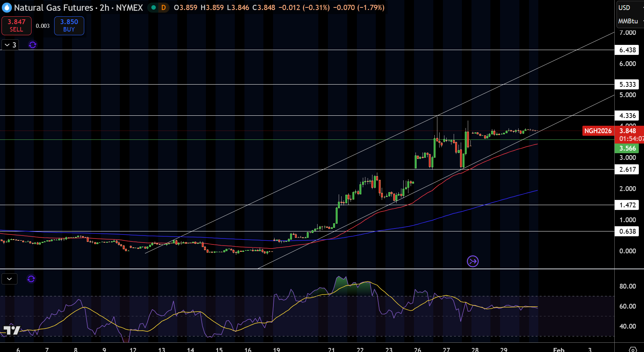Click the 2.617 horizontal line price label

627,170
